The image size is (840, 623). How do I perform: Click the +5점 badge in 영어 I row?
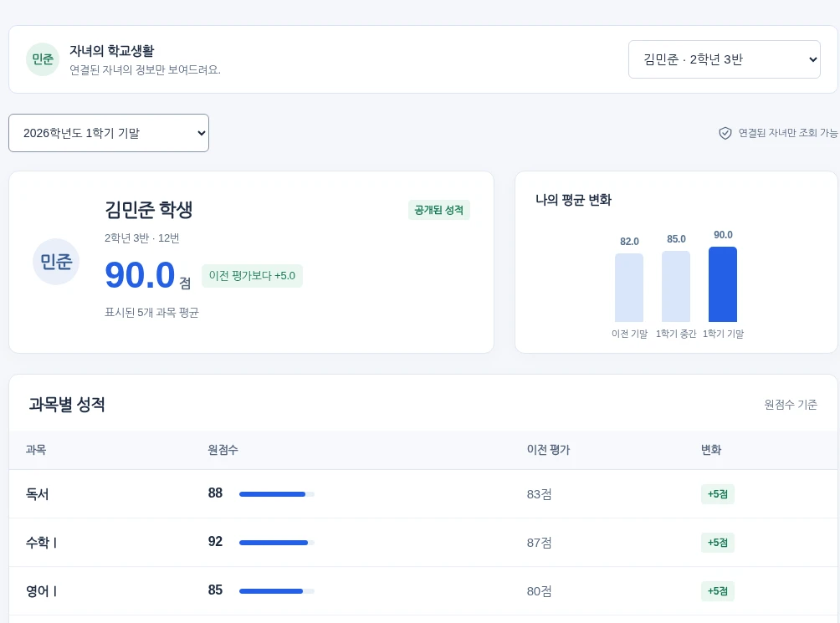[717, 591]
